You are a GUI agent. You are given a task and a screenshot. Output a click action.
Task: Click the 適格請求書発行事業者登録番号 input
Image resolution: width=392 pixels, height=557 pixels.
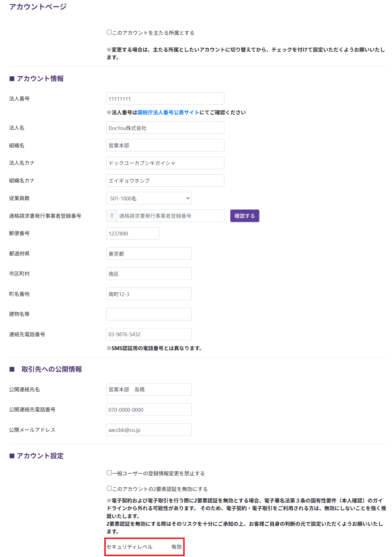click(x=170, y=216)
